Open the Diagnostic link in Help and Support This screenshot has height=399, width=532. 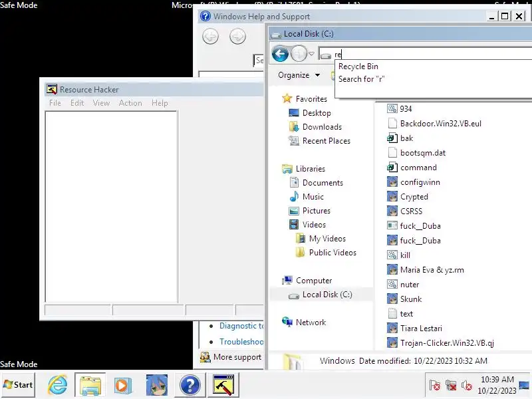pyautogui.click(x=241, y=326)
